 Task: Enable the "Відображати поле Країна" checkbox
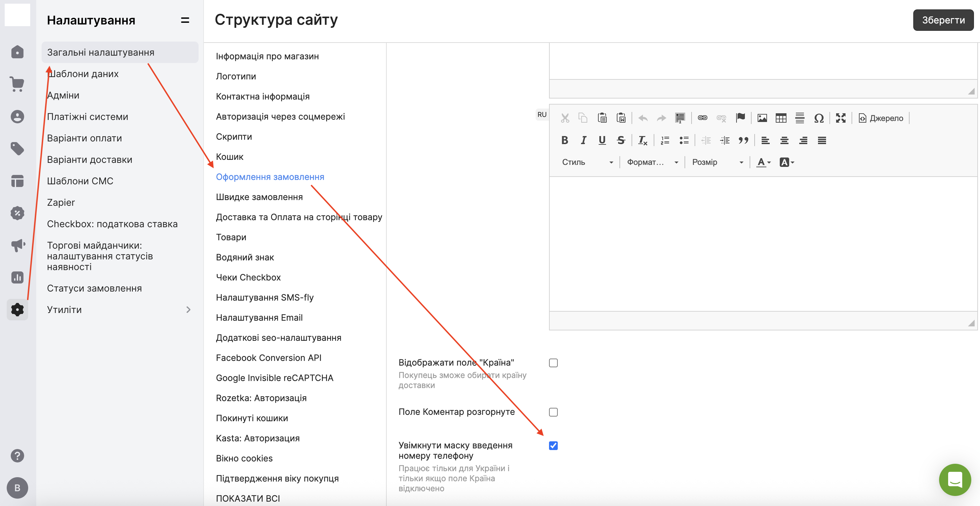tap(553, 363)
